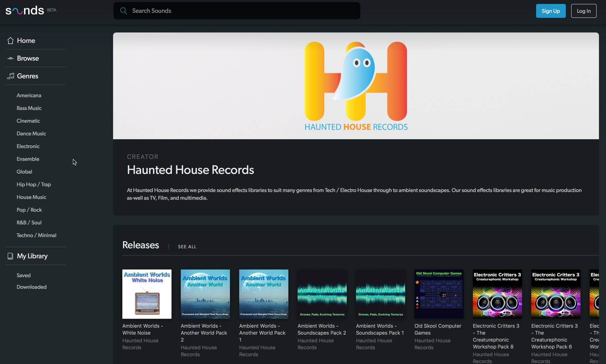This screenshot has height=364, width=606.
Task: Select the Electronic genre
Action: point(28,146)
